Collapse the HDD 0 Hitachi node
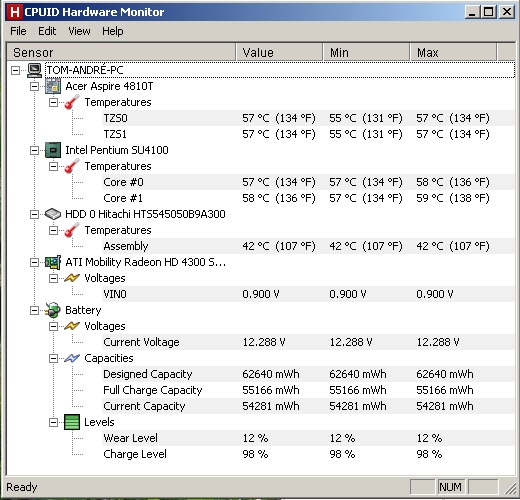Screen dimensions: 520x500 click(34, 214)
